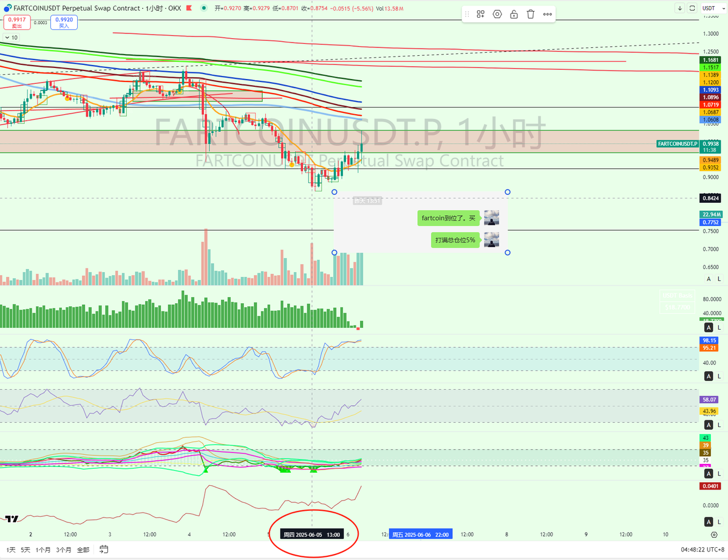Select the pasted chat image drawing
The height and width of the screenshot is (560, 728).
click(421, 222)
